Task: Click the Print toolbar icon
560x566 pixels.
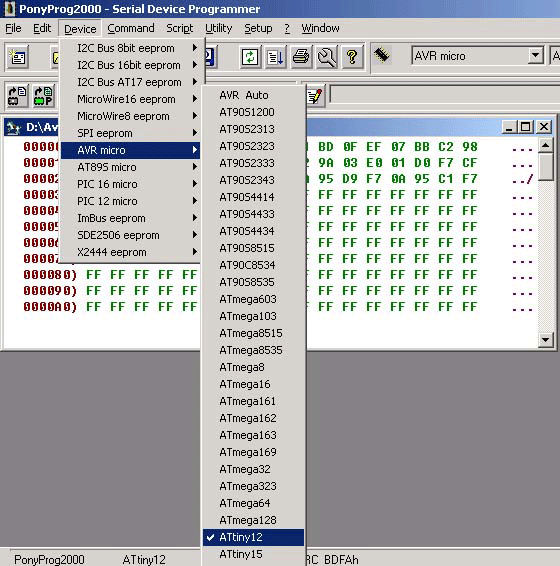Action: click(301, 57)
